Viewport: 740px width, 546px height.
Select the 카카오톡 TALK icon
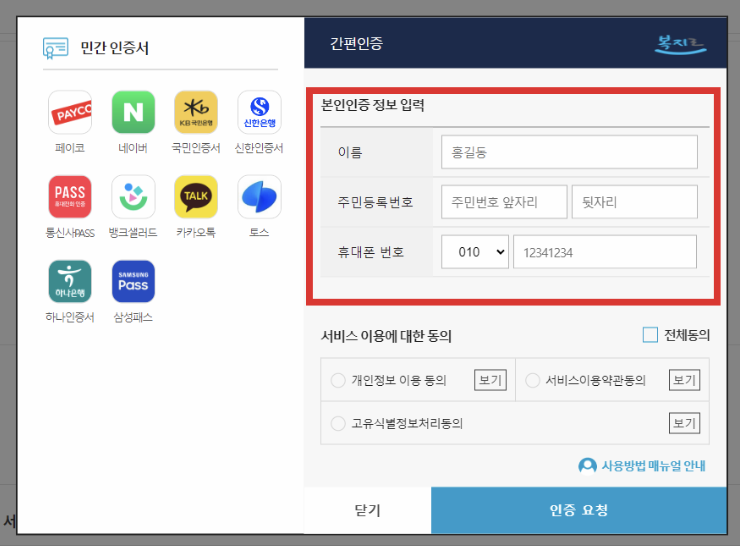point(196,197)
